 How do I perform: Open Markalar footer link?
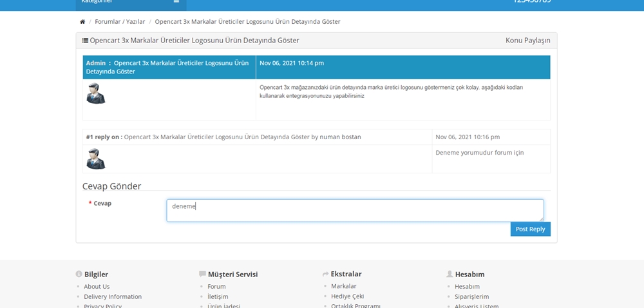coord(344,286)
